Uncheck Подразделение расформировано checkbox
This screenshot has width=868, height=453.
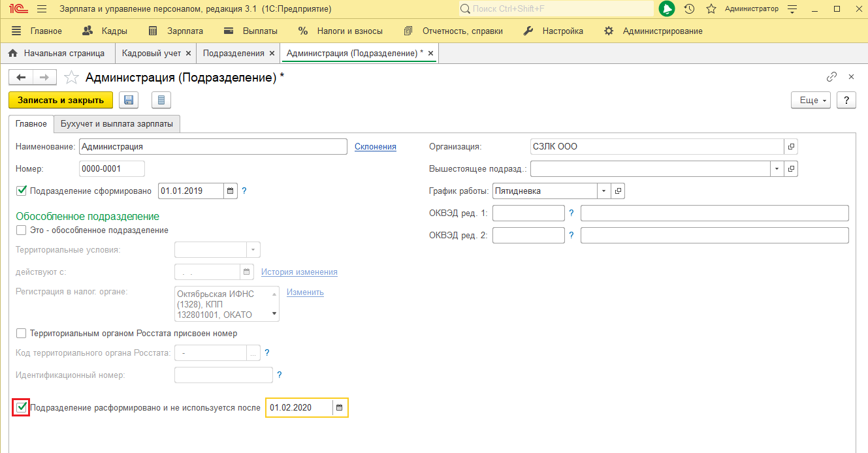(22, 408)
